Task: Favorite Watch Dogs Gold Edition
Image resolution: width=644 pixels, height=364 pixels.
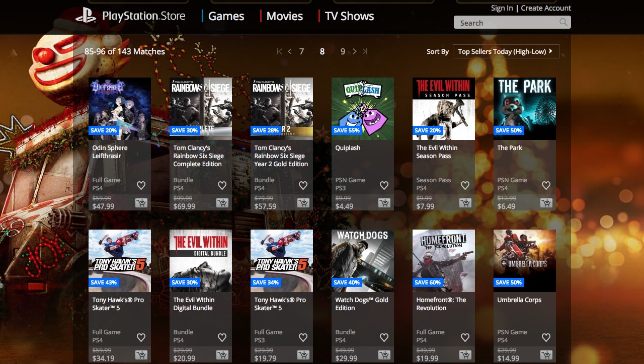Action: pos(384,337)
